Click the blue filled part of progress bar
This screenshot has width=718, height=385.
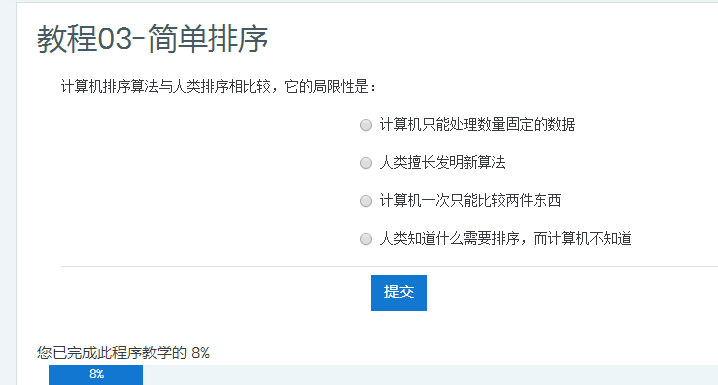[96, 375]
